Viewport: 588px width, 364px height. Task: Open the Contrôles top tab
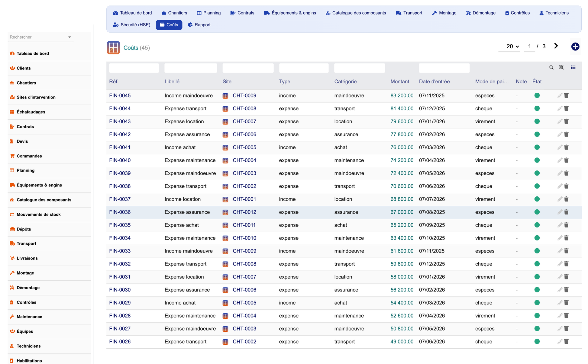click(x=517, y=13)
